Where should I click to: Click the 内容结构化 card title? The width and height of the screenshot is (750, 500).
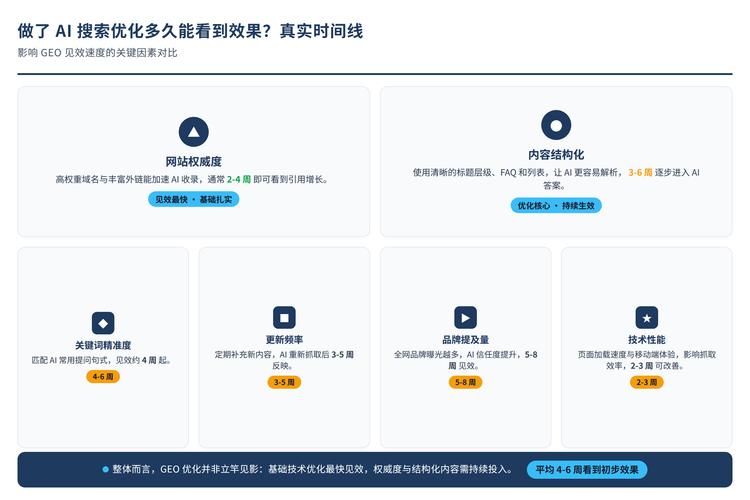tap(556, 155)
